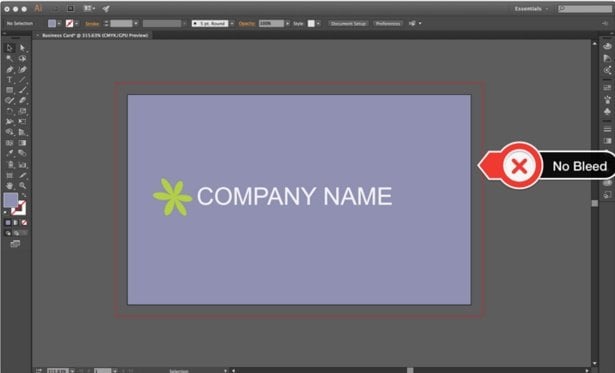Select the Direct Selection tool
Image resolution: width=615 pixels, height=373 pixels.
(x=22, y=48)
